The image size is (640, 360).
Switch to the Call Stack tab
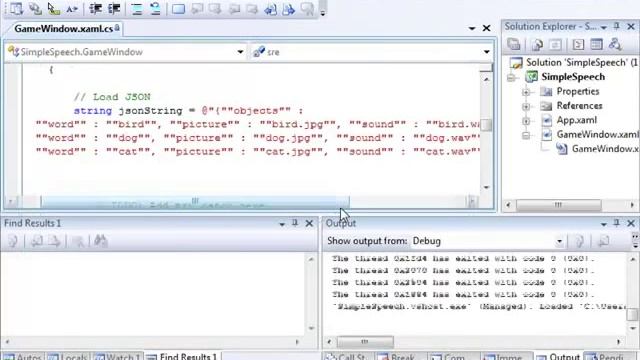[347, 356]
